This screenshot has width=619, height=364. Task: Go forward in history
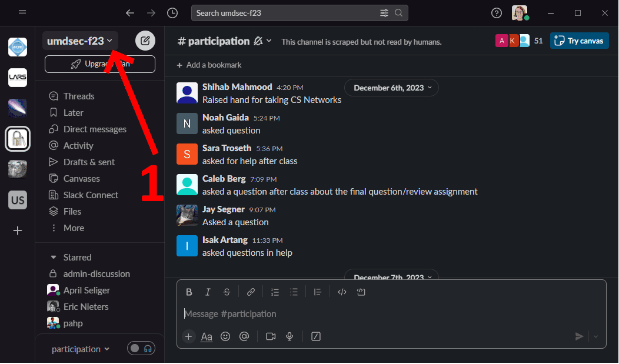[151, 13]
